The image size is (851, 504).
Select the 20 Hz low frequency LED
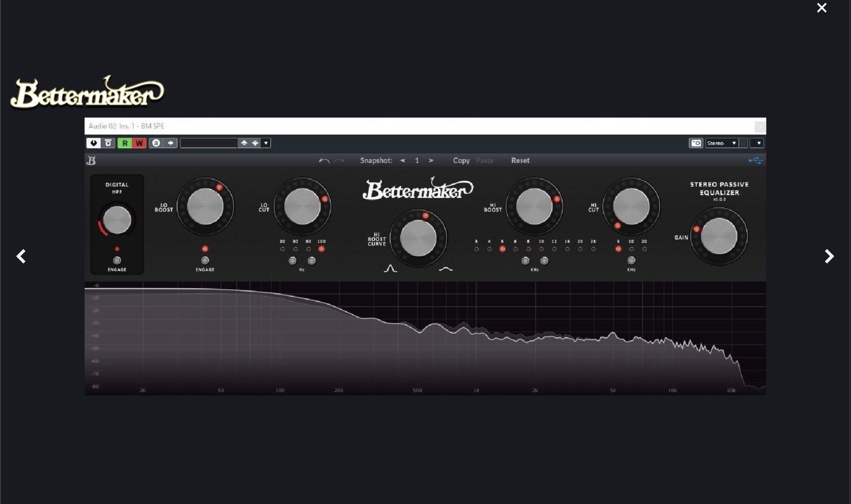point(283,249)
